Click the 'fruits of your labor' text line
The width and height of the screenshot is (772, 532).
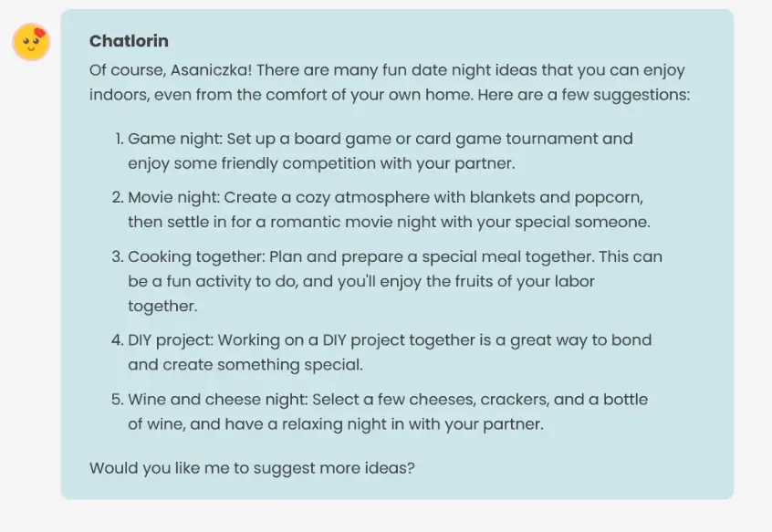coord(360,281)
